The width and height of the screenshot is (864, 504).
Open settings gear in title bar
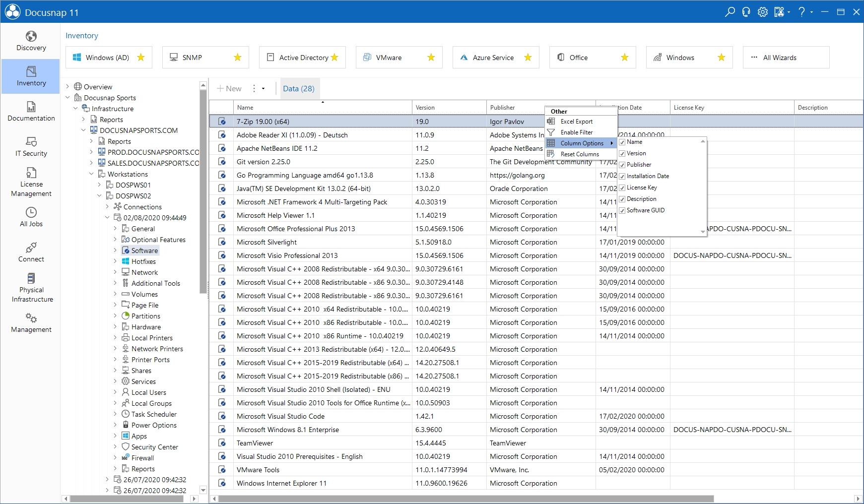[x=763, y=12]
